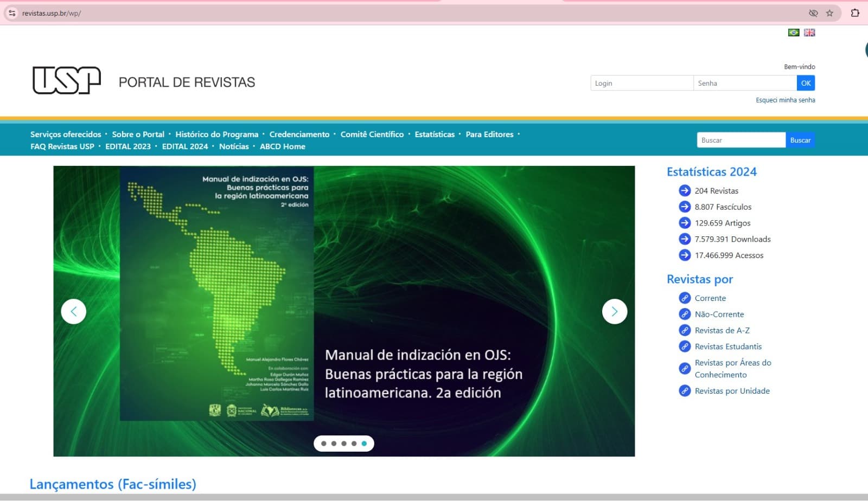Click the USP logo
The image size is (868, 501).
67,80
